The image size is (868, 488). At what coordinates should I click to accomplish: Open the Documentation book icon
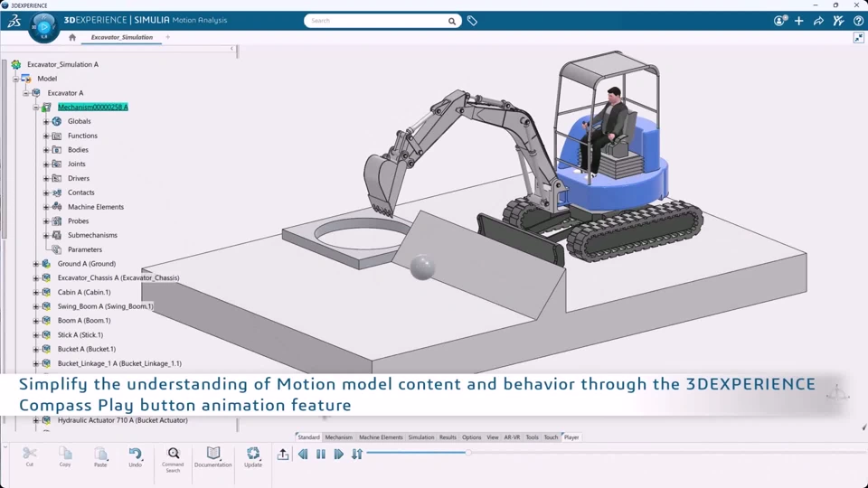click(213, 457)
